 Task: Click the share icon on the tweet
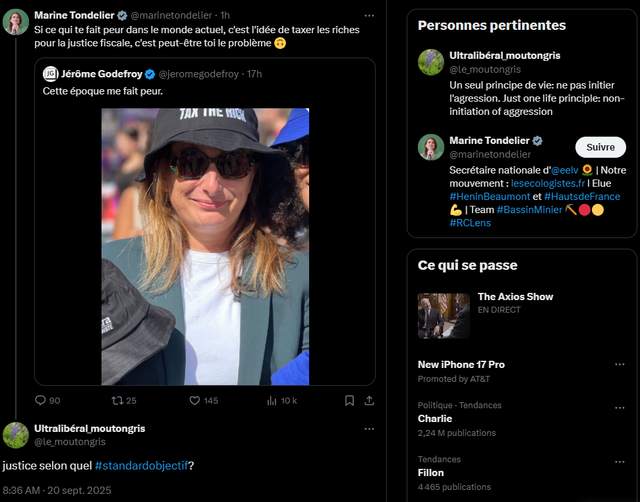tap(370, 400)
